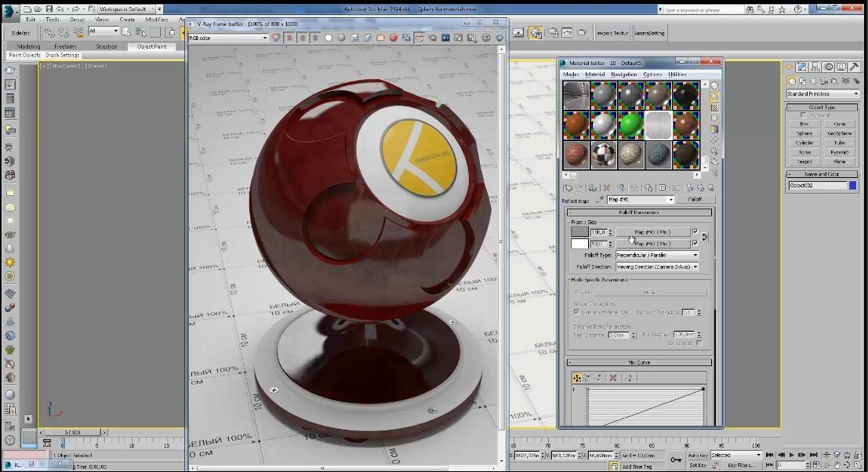Toggle the checkered background icon in Material Editor
The image size is (868, 472).
point(714,107)
